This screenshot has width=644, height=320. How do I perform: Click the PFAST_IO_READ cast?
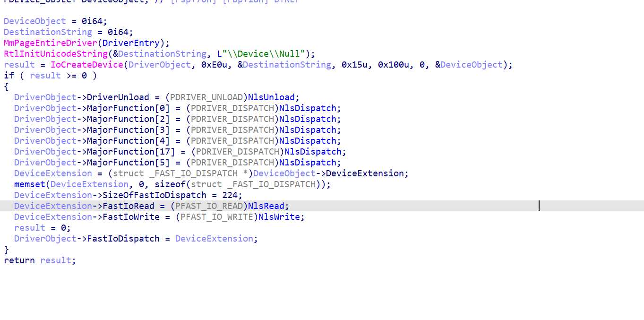click(x=209, y=206)
